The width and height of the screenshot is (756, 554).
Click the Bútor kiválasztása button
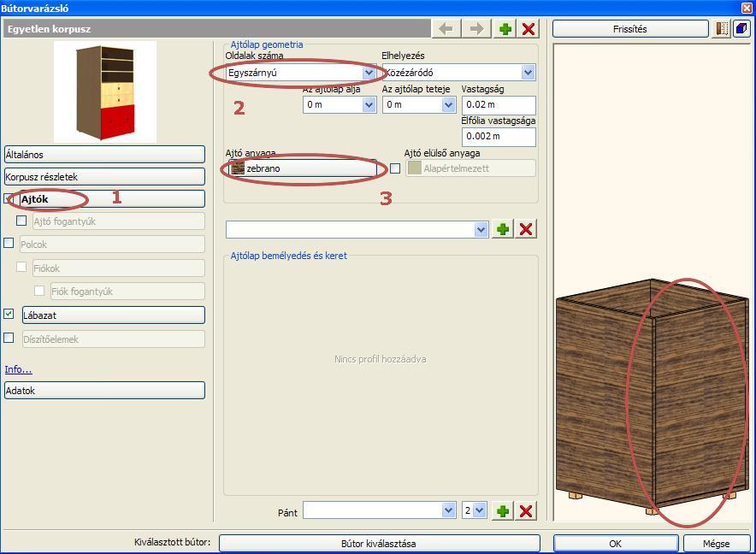[379, 544]
